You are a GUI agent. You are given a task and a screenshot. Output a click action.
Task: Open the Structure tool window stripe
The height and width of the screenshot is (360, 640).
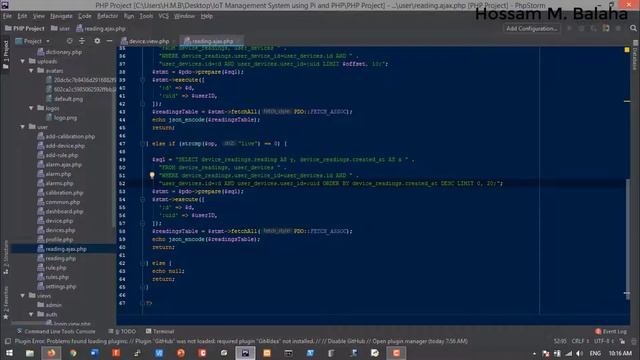pyautogui.click(x=6, y=257)
